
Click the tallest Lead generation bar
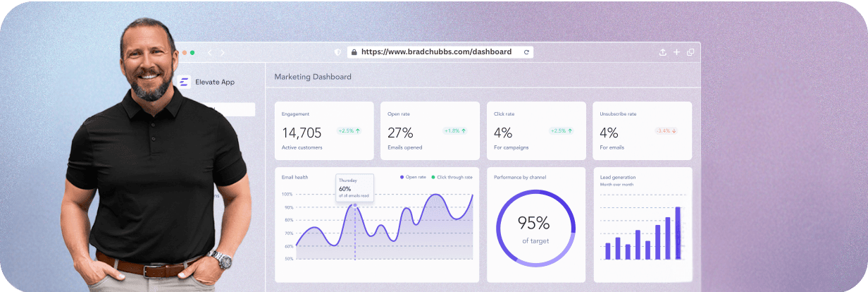point(678,233)
